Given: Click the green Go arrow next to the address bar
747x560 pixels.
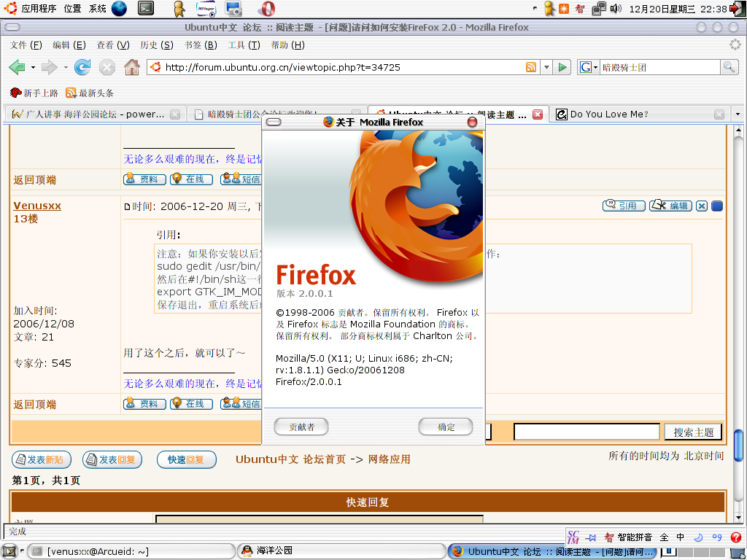Looking at the screenshot, I should tap(562, 67).
